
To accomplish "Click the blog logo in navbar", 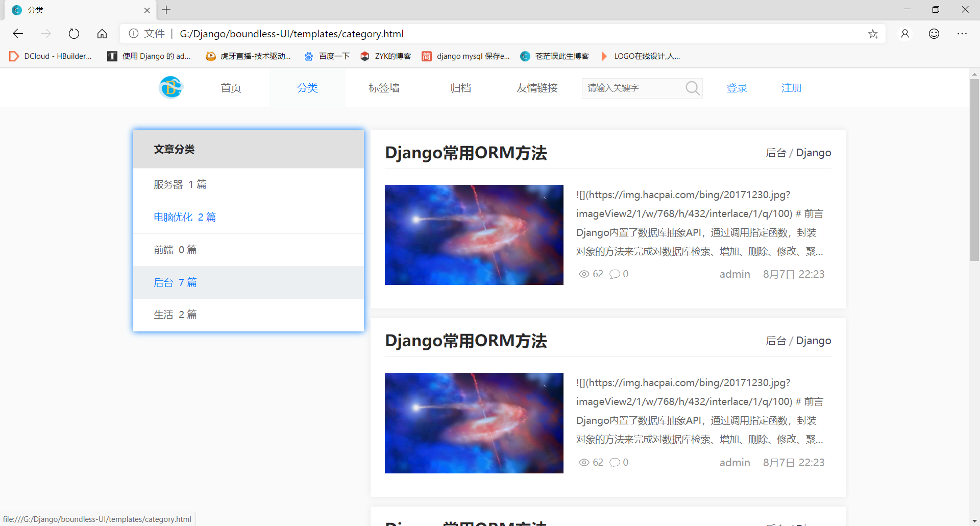I will (x=170, y=87).
